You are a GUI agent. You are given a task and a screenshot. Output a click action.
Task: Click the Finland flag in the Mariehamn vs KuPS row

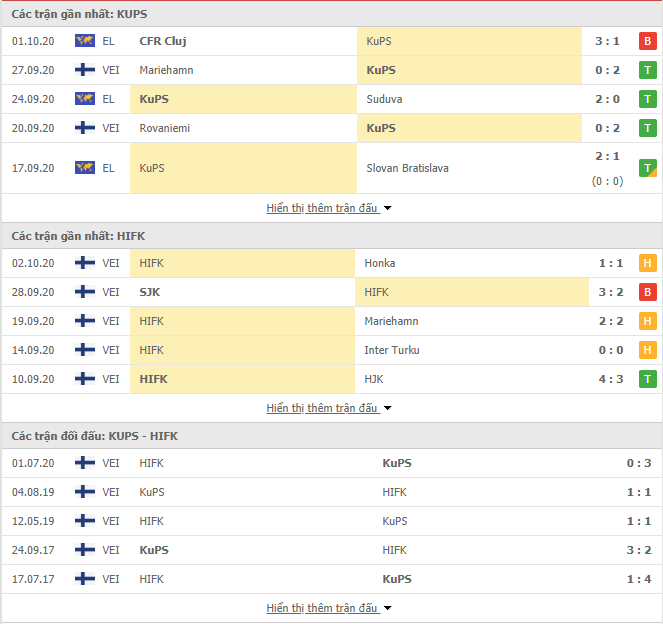coord(85,69)
